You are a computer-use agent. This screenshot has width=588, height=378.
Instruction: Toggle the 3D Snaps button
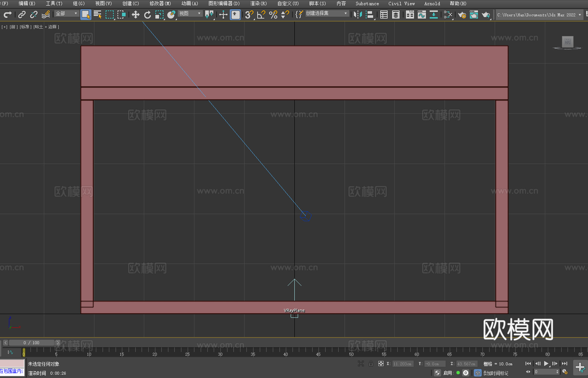249,14
